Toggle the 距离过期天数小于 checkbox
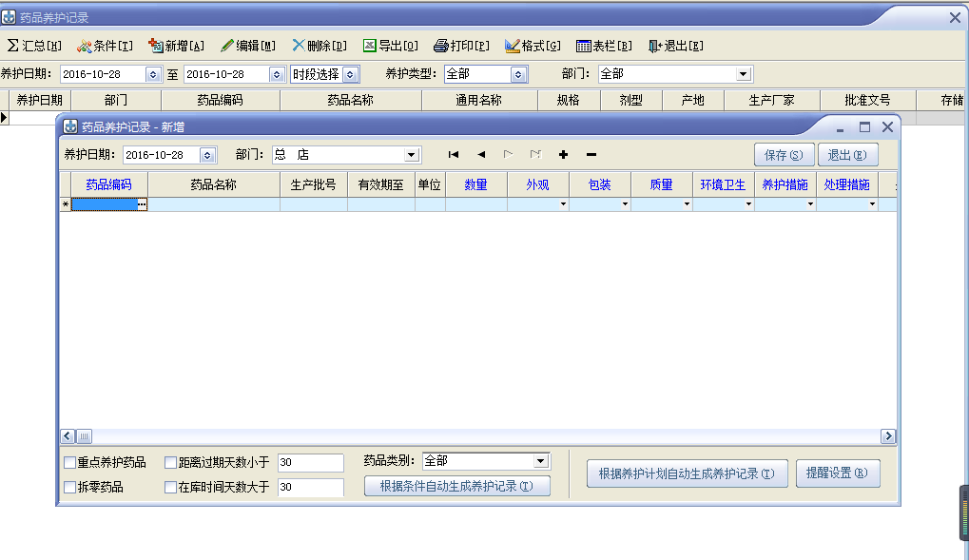969x560 pixels. click(170, 462)
